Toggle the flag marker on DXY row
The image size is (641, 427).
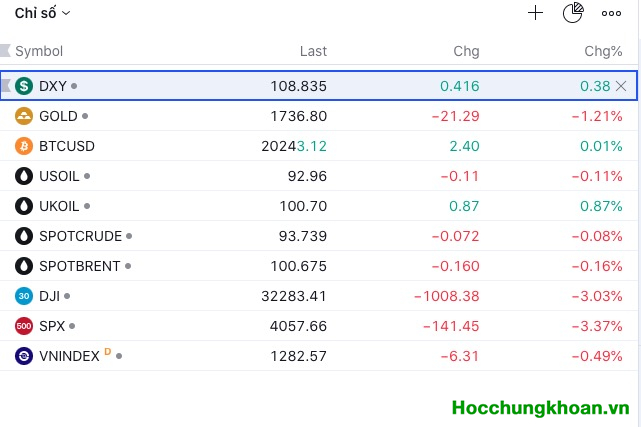pos(6,86)
